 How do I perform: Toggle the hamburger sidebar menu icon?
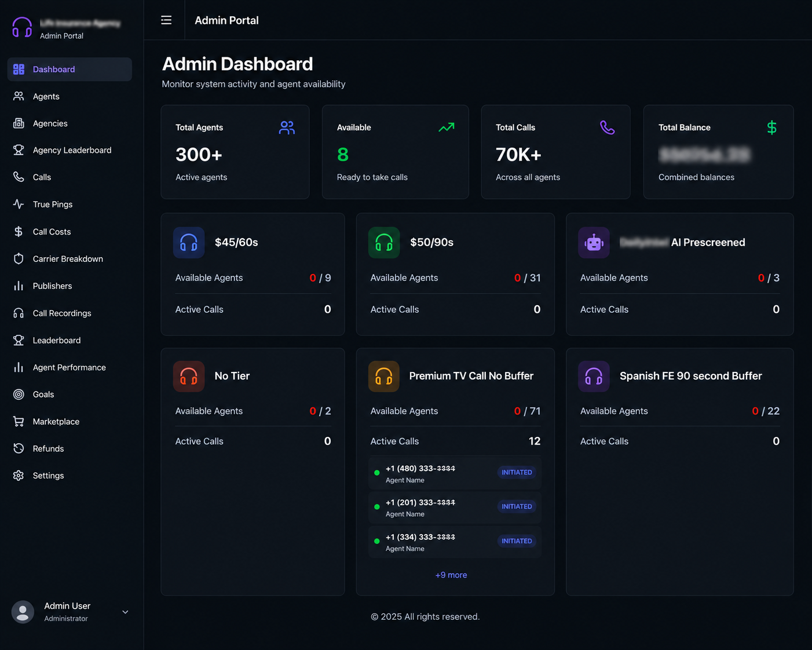[166, 20]
